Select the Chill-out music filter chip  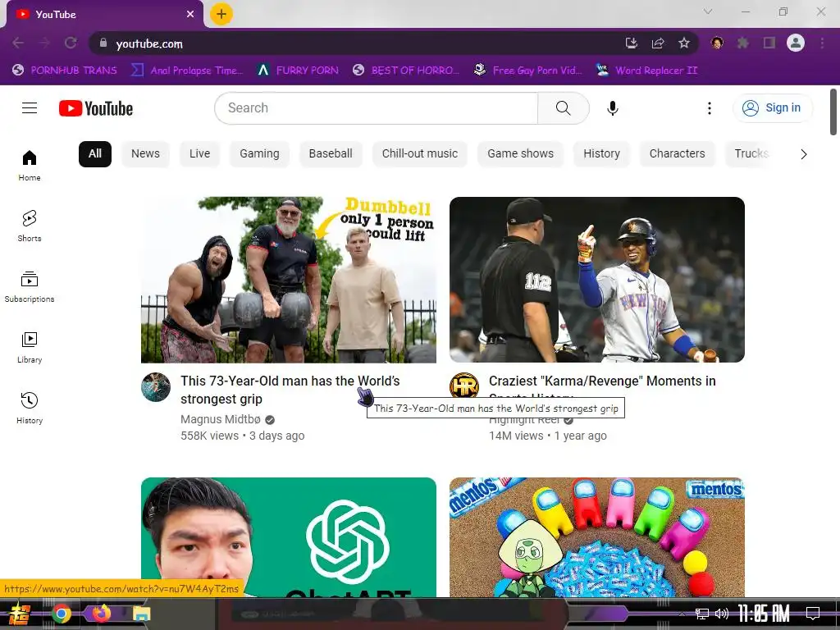(x=419, y=153)
